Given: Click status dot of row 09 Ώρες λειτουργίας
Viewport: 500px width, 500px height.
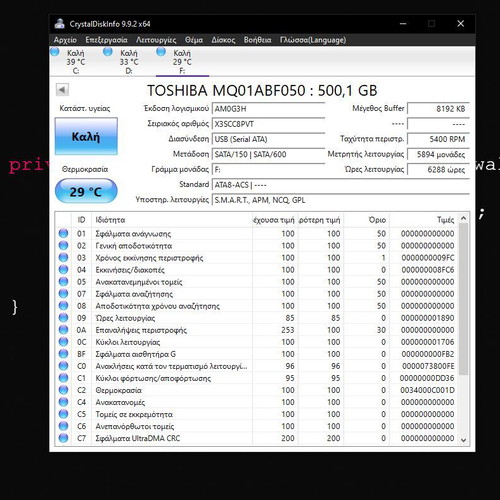Looking at the screenshot, I should [63, 317].
